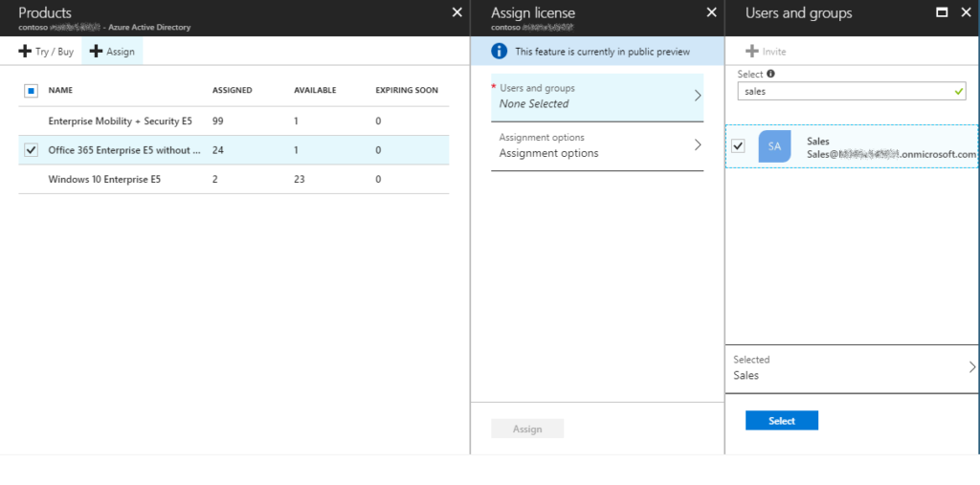Image resolution: width=980 pixels, height=485 pixels.
Task: Click the Invite plus icon
Action: point(752,52)
